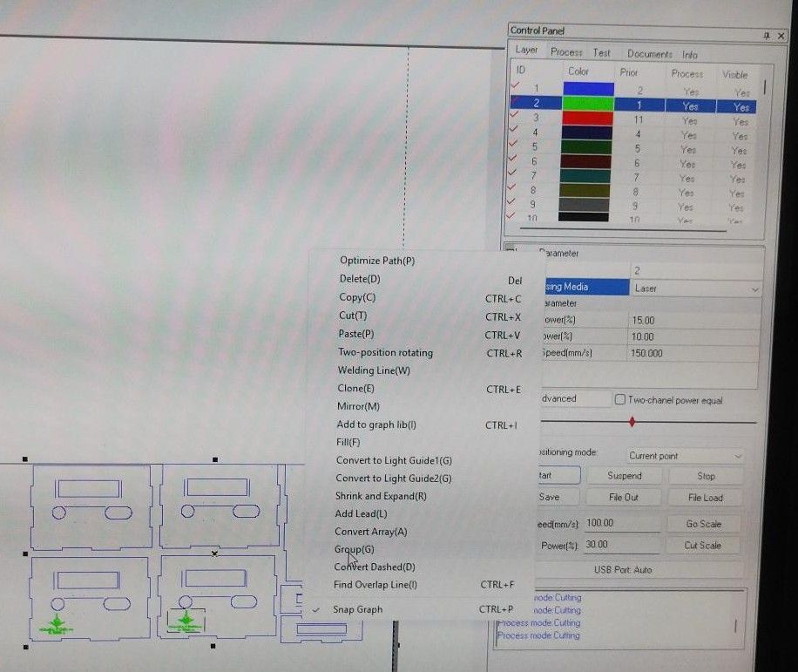The image size is (798, 672).
Task: Toggle the checkmark of layer 1
Action: tap(516, 85)
